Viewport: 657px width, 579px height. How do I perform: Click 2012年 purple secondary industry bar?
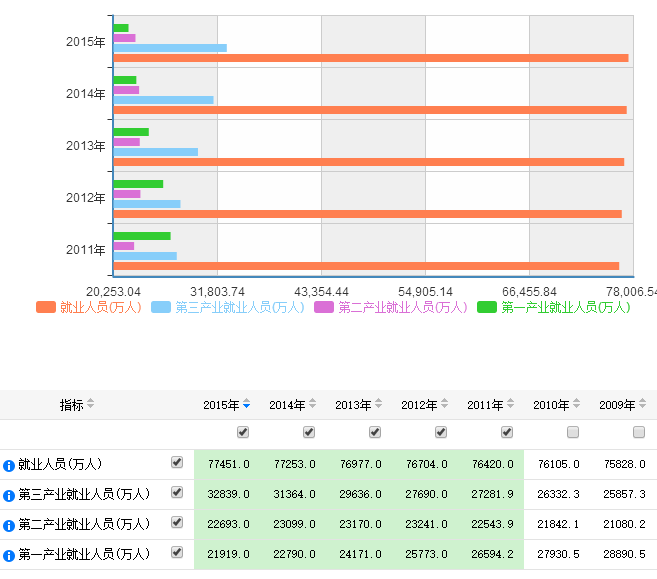tap(127, 194)
